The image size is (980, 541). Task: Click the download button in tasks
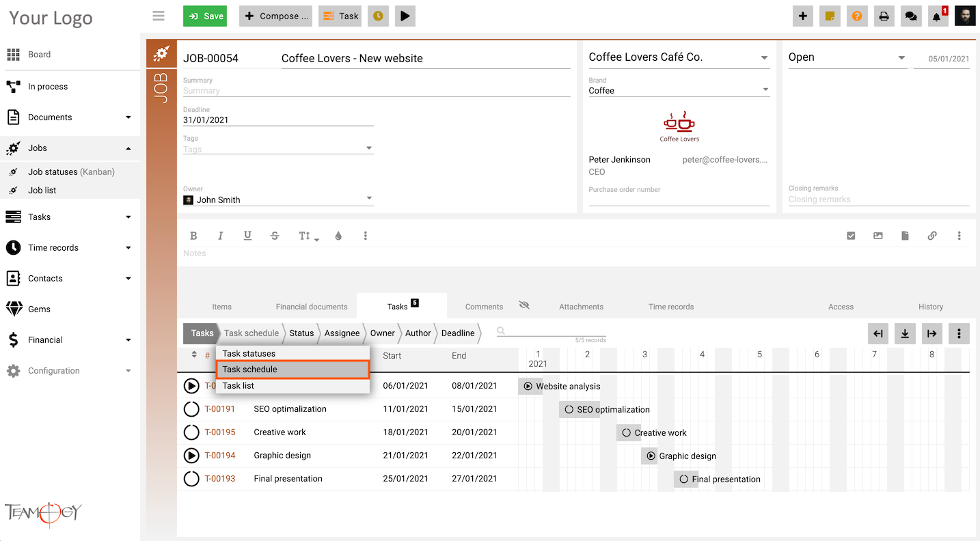click(x=905, y=333)
